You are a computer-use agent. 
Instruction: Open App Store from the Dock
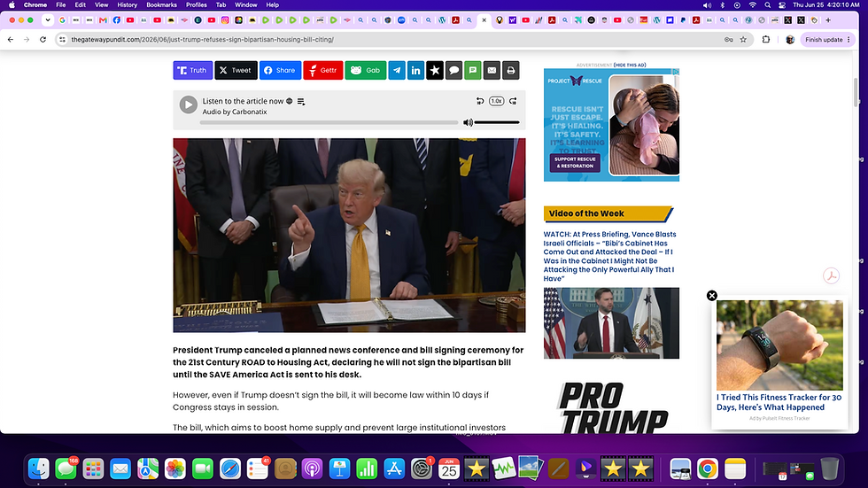pos(394,469)
